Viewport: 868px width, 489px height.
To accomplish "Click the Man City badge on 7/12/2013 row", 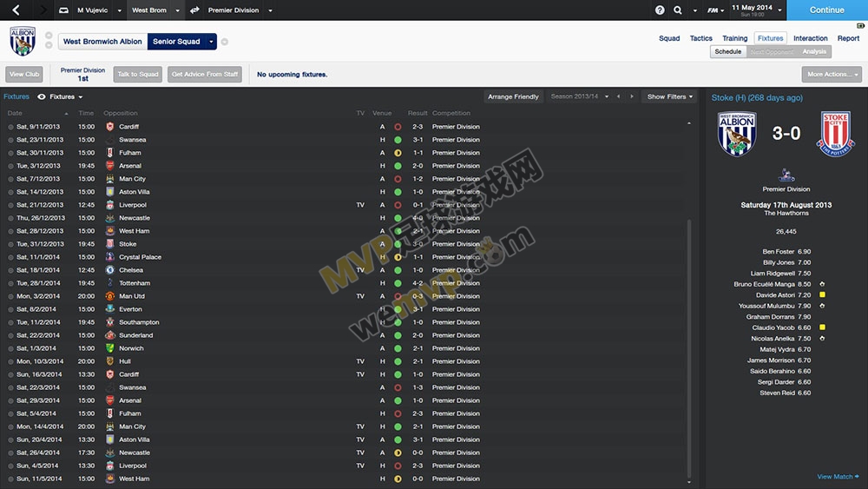I will tap(109, 179).
